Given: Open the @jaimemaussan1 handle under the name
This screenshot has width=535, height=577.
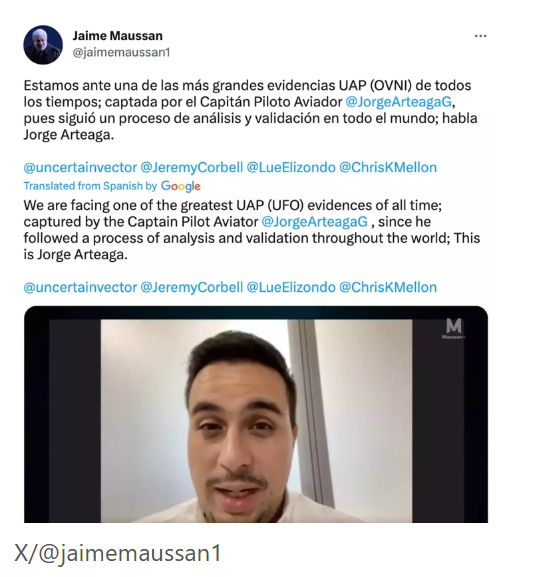Looking at the screenshot, I should click(121, 52).
